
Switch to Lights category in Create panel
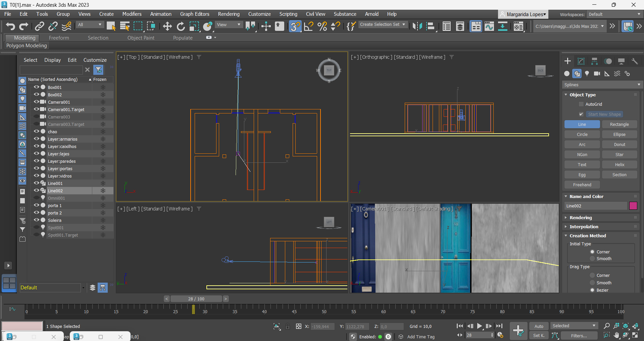[587, 74]
